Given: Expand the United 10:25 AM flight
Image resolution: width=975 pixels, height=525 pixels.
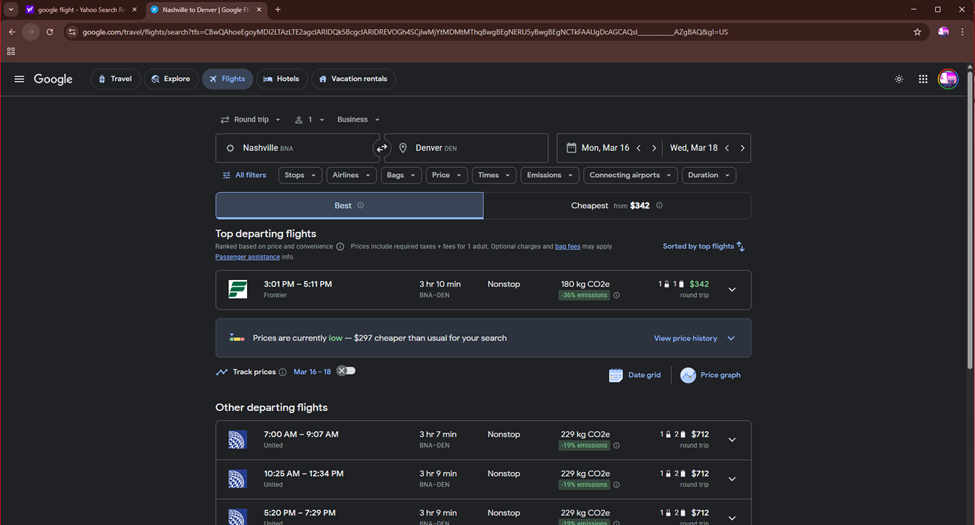Looking at the screenshot, I should [732, 479].
